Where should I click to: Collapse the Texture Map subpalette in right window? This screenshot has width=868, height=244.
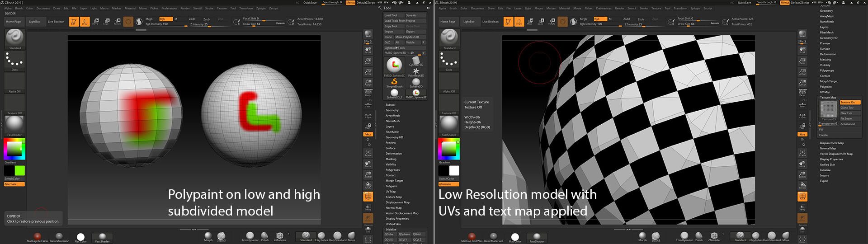(828, 98)
